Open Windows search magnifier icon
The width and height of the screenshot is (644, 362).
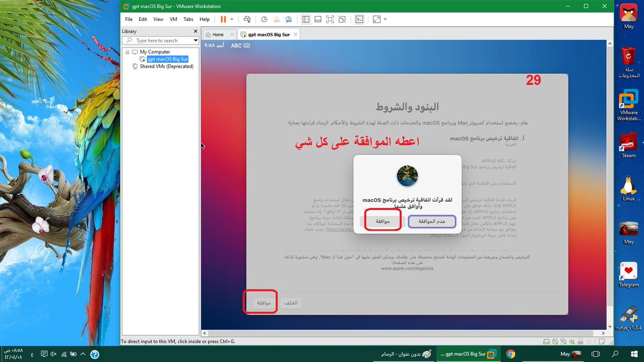615,354
